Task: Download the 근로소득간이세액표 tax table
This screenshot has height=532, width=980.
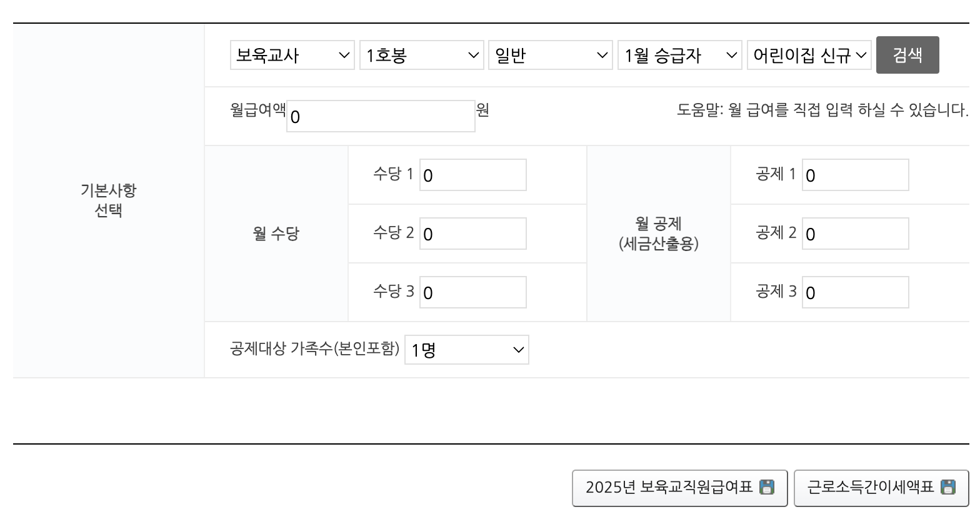Action: (881, 488)
